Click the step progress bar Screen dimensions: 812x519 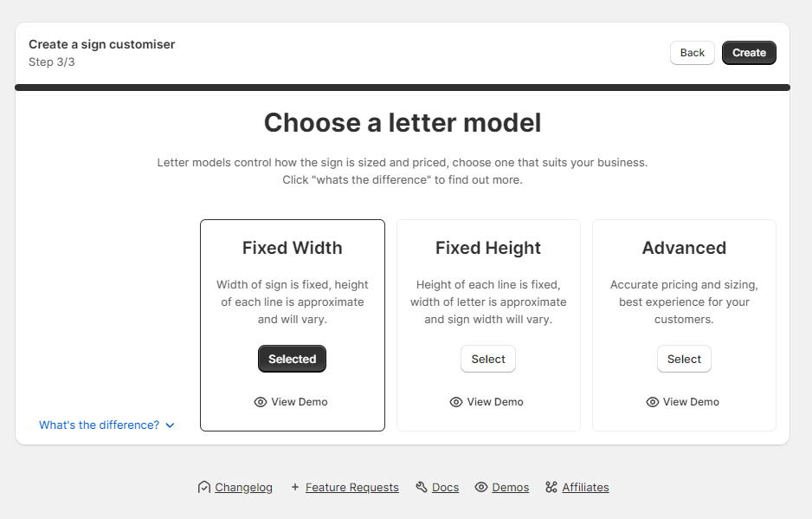pos(403,88)
